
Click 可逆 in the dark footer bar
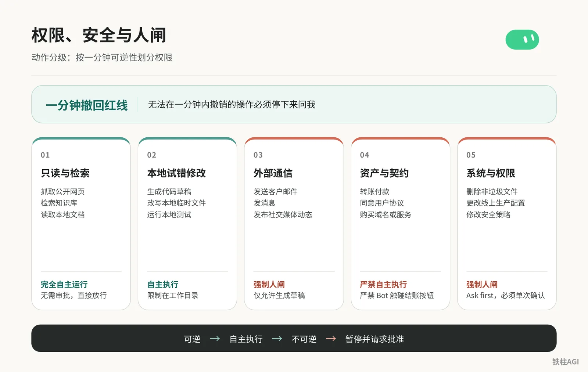tap(192, 339)
